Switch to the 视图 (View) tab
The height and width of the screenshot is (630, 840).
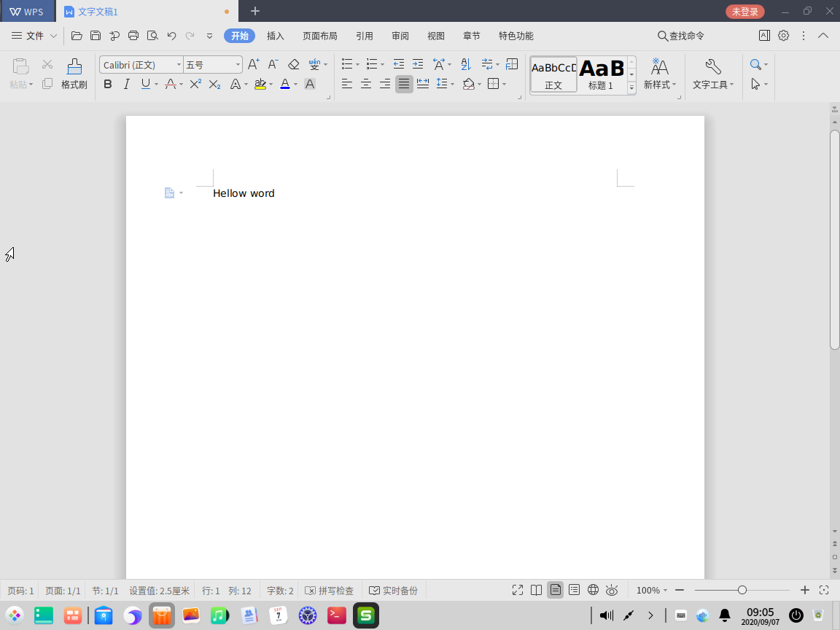point(436,36)
